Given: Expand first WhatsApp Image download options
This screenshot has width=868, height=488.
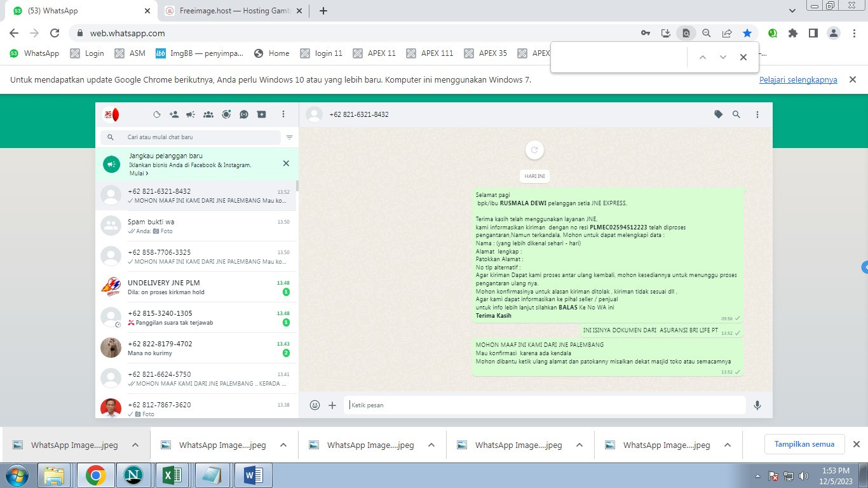Looking at the screenshot, I should pyautogui.click(x=135, y=445).
